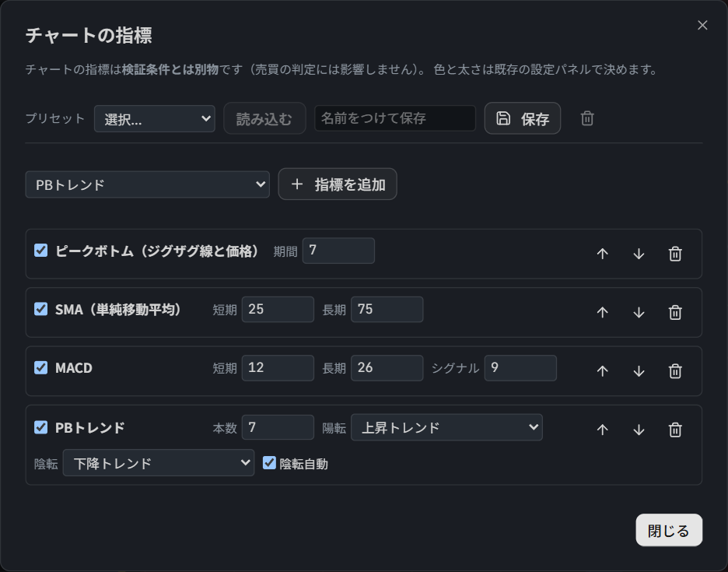Click the 閉じる button
This screenshot has width=728, height=572.
[669, 530]
